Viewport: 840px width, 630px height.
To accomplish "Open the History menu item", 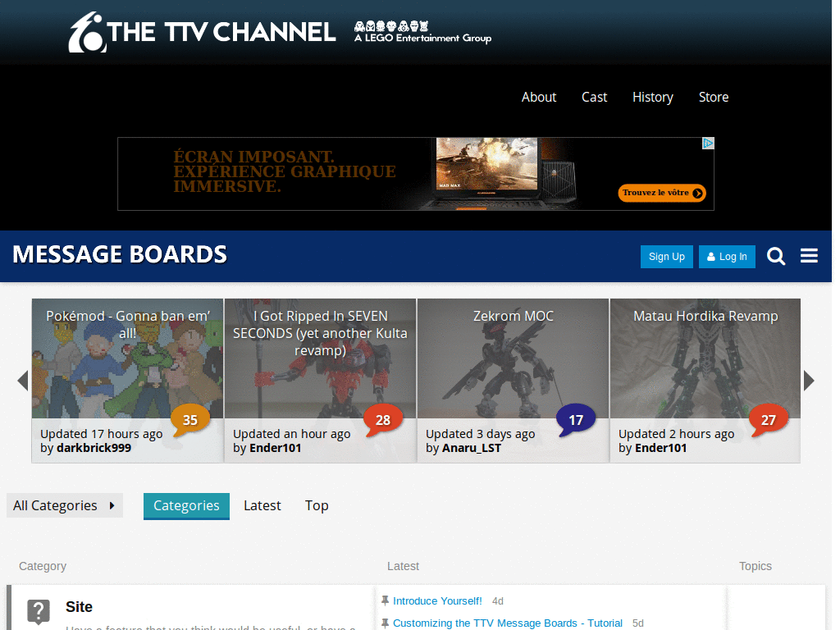I will tap(652, 97).
